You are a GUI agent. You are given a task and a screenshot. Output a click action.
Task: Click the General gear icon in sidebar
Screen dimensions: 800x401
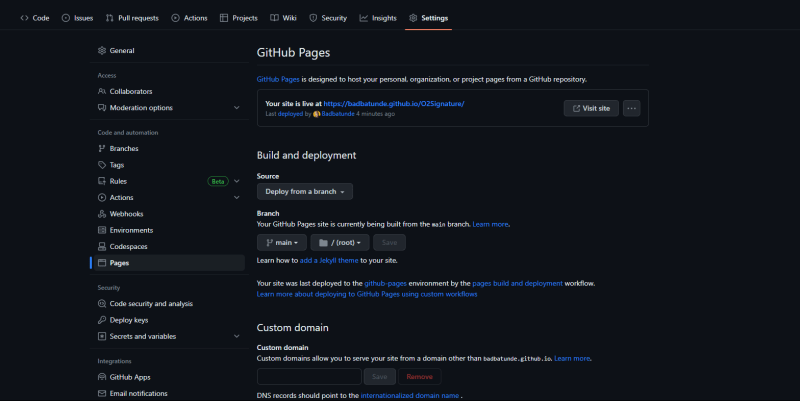click(x=102, y=51)
